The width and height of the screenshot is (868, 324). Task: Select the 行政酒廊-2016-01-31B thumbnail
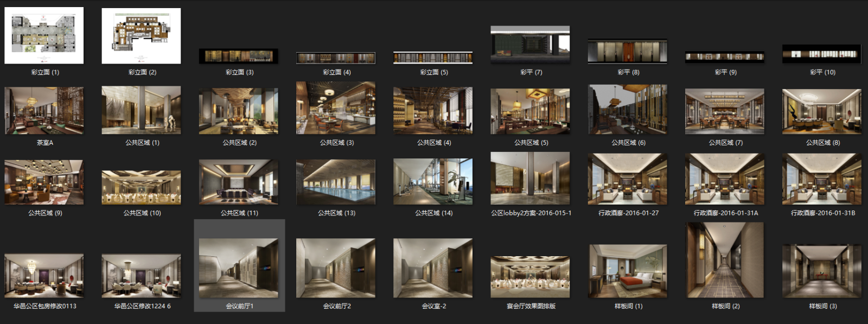(822, 180)
